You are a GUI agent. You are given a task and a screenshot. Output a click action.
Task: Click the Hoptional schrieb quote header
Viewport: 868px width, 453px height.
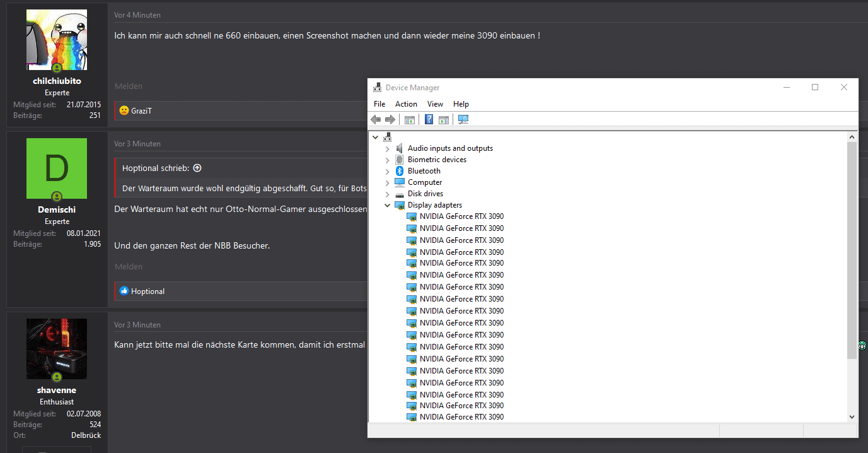[156, 168]
